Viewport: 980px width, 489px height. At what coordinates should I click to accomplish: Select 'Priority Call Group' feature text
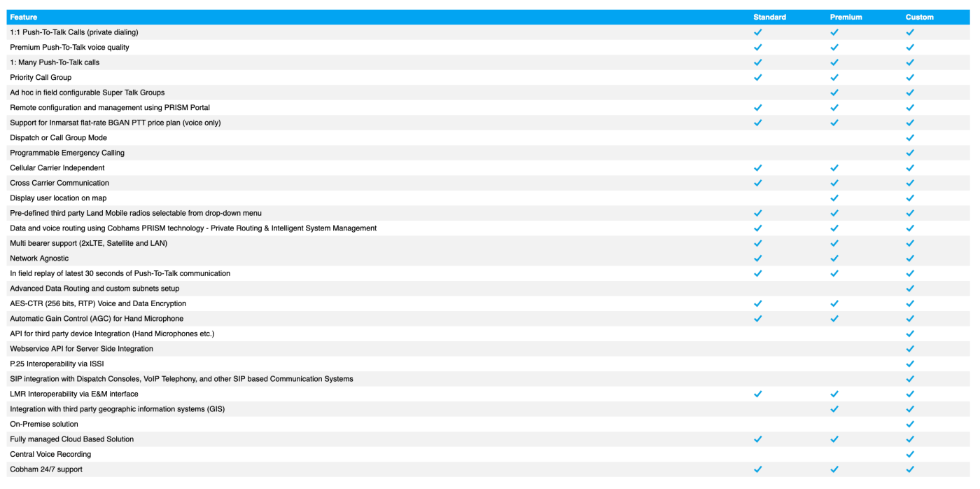[41, 78]
